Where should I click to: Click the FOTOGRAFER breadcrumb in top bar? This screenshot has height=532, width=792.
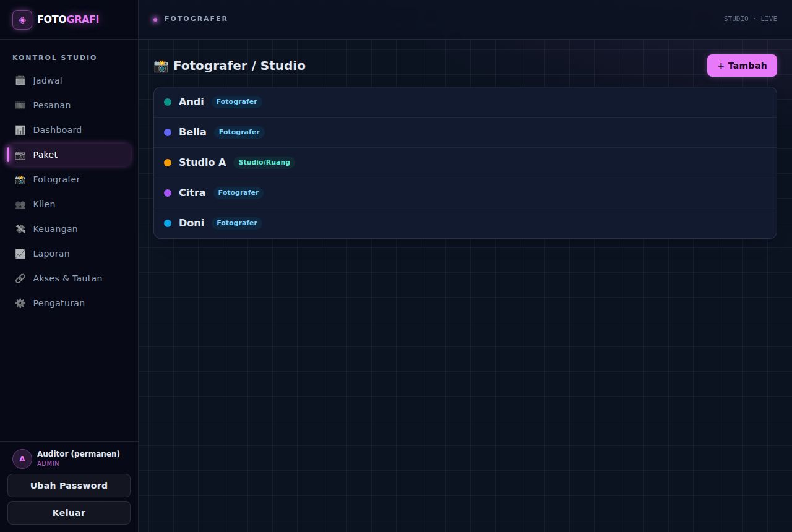(x=196, y=19)
